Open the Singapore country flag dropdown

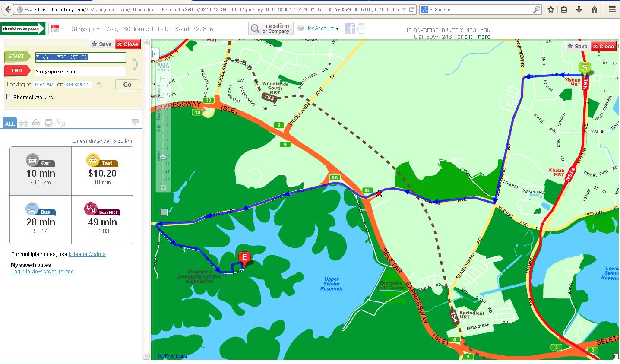click(x=57, y=28)
